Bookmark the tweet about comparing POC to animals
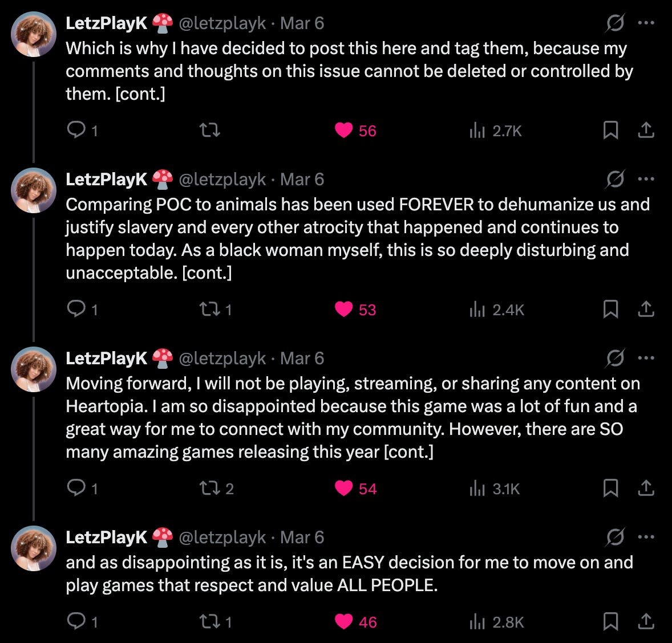Screen dimensions: 672x643 [x=610, y=309]
